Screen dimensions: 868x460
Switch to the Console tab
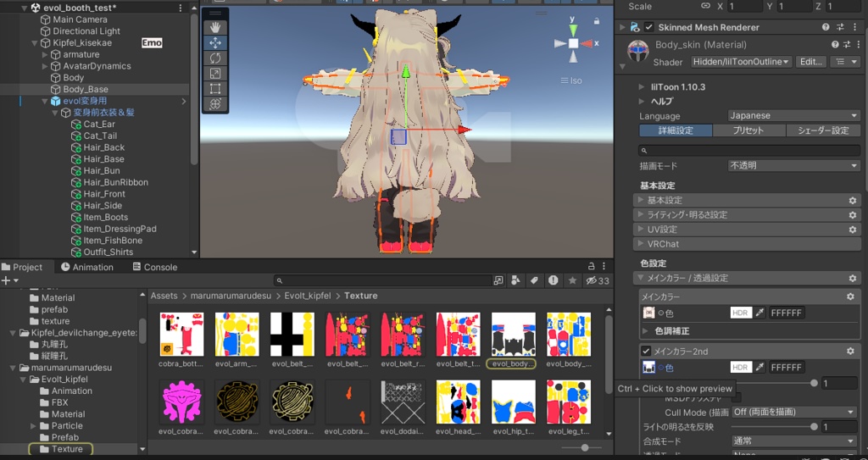(x=155, y=267)
